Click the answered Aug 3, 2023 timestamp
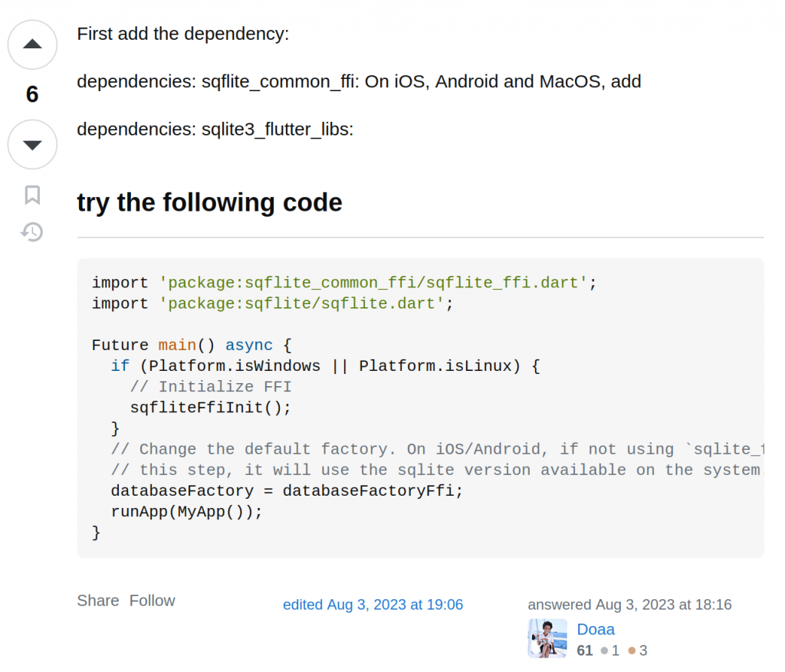Screen dimensions: 785x672 coord(630,605)
